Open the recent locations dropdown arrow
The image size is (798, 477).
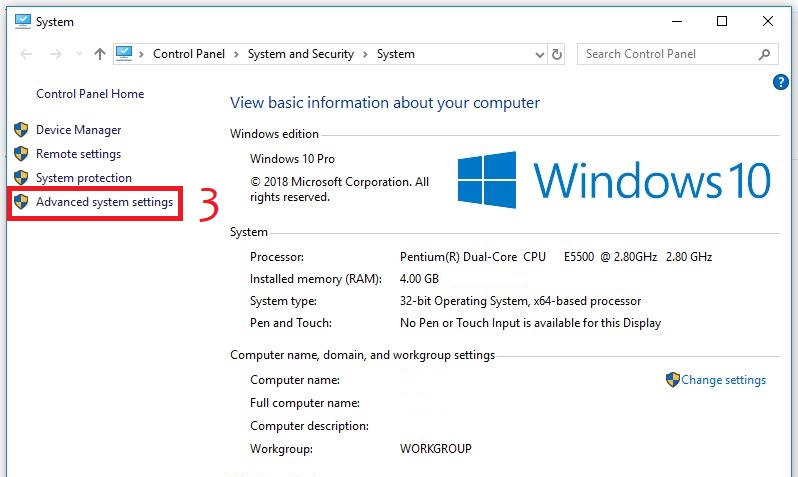pyautogui.click(x=77, y=54)
